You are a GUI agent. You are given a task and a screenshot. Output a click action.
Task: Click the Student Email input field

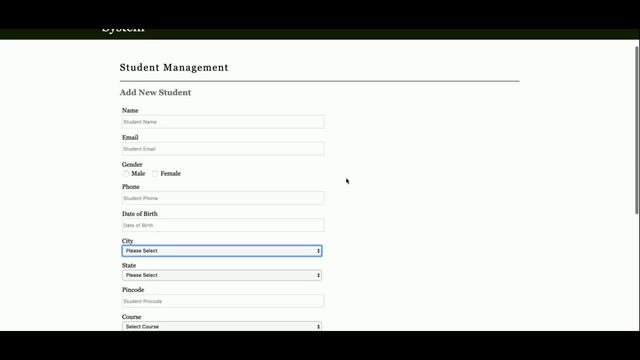pyautogui.click(x=223, y=149)
